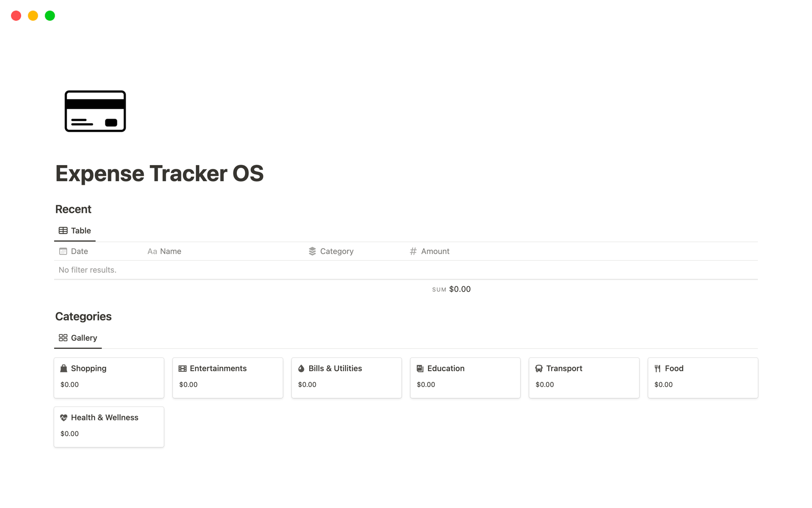Click the Recent section heading
The width and height of the screenshot is (812, 508).
pyautogui.click(x=73, y=209)
